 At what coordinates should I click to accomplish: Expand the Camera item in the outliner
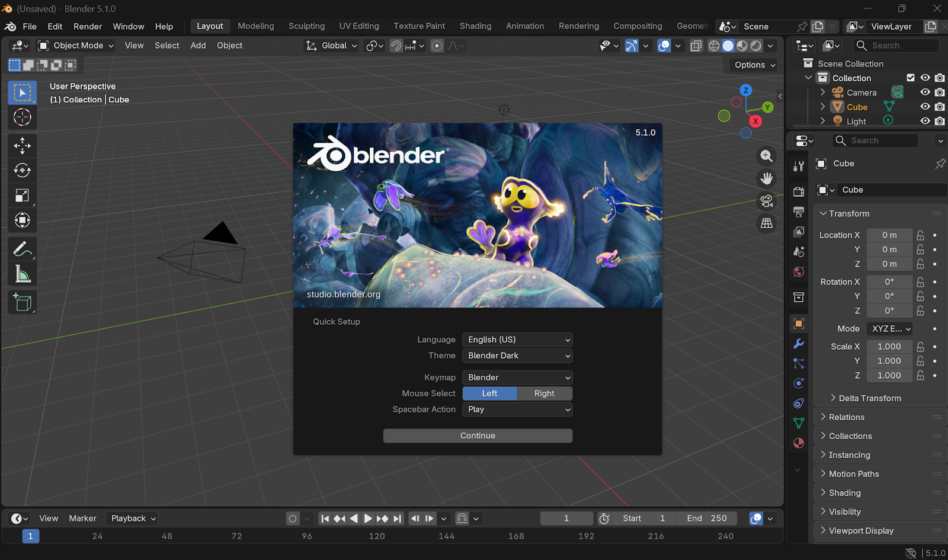coord(822,92)
